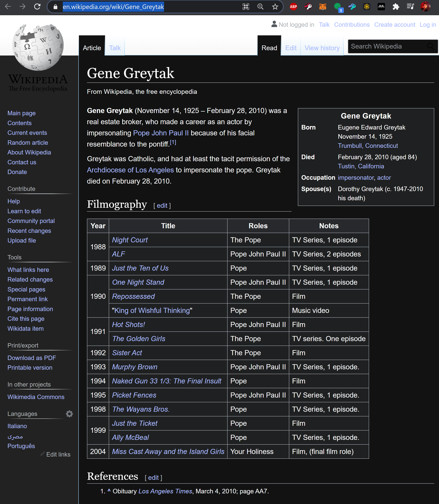This screenshot has height=504, width=439.
Task: Click Download as PDF
Action: pos(32,358)
